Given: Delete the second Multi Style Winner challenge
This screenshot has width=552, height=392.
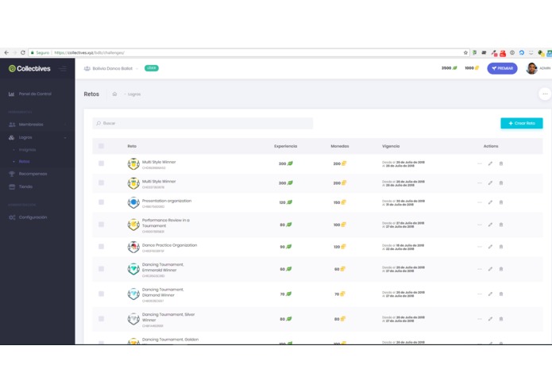Looking at the screenshot, I should (501, 183).
